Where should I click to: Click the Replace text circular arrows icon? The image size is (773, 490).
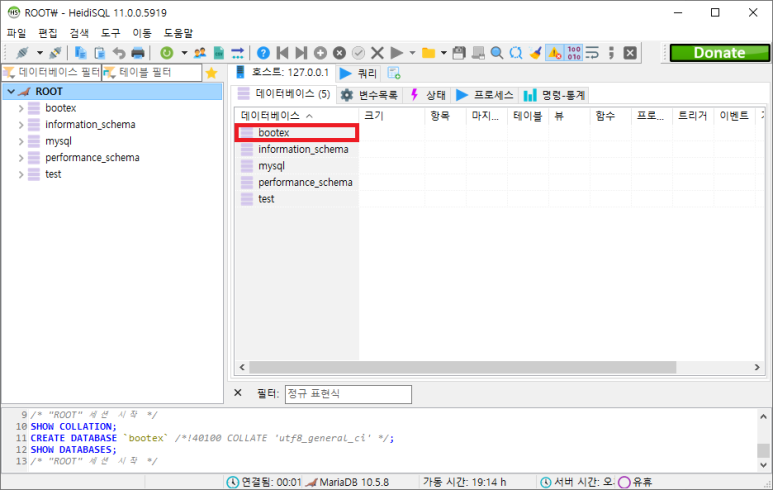tap(516, 53)
